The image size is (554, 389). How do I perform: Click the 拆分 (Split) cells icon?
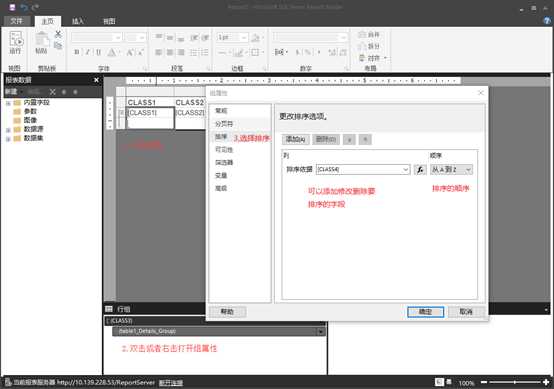tap(369, 46)
